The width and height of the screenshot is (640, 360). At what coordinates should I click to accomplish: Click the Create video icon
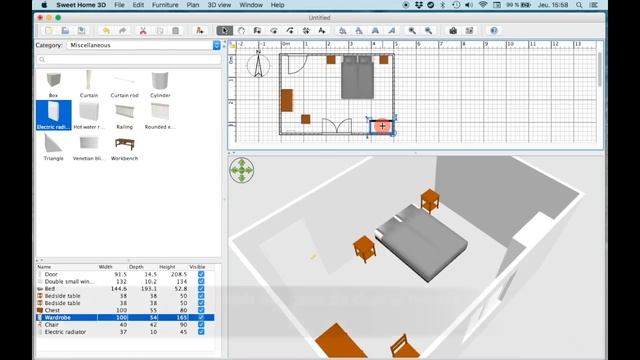469,31
